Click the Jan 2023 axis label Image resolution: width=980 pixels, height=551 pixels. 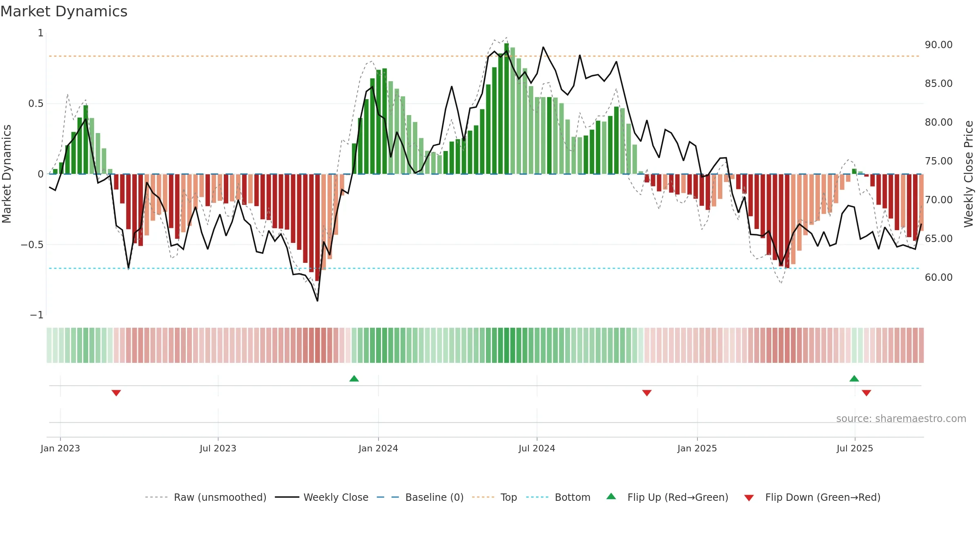click(60, 448)
